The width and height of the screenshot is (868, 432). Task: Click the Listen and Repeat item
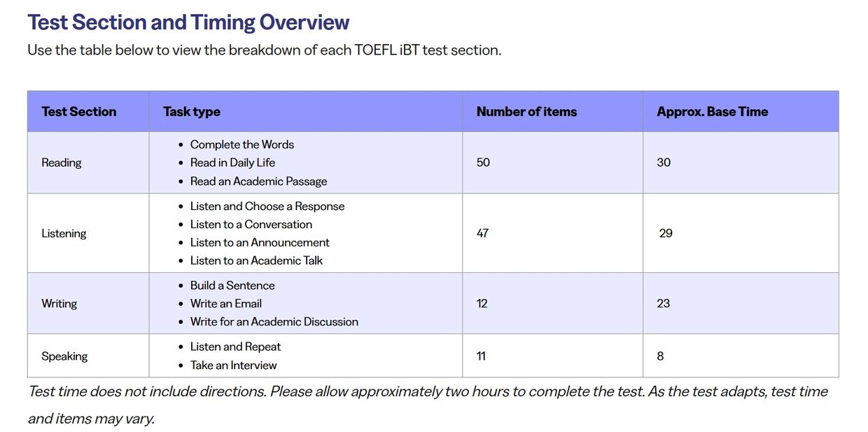click(x=235, y=347)
